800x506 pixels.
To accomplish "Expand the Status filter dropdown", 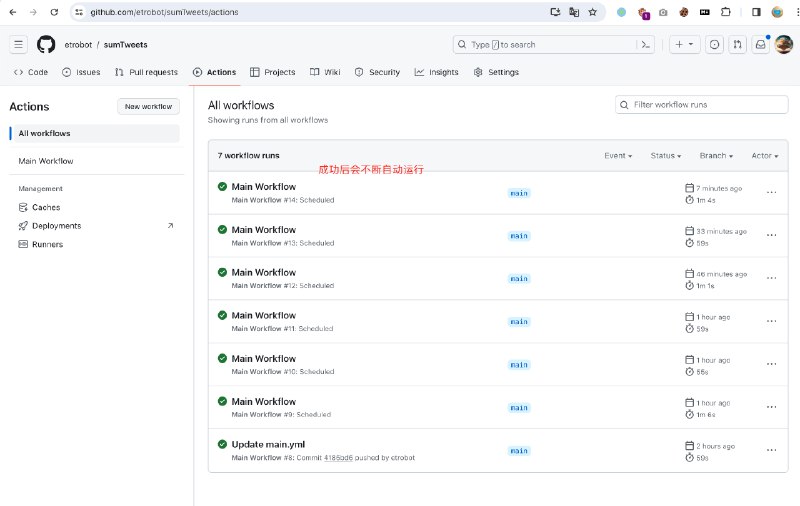I will click(666, 156).
